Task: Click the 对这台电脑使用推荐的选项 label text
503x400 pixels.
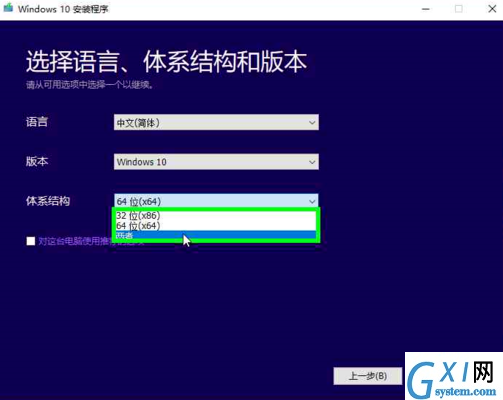Action: [91, 241]
